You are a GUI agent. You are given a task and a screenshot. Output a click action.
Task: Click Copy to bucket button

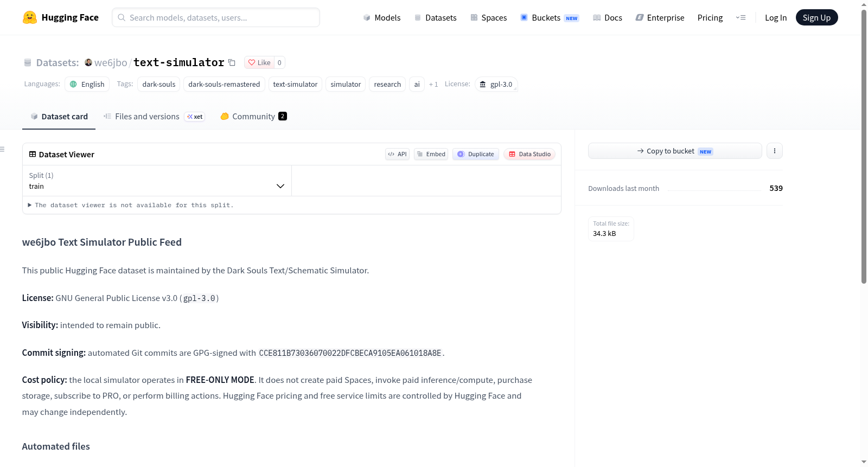[x=675, y=151]
